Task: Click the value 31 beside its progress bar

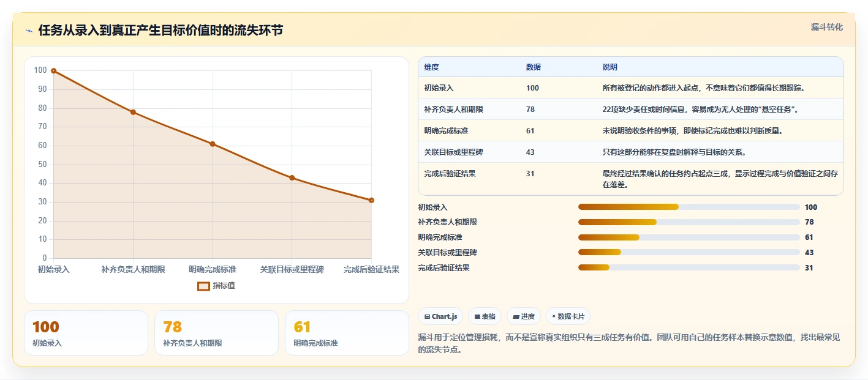Action: 809,267
